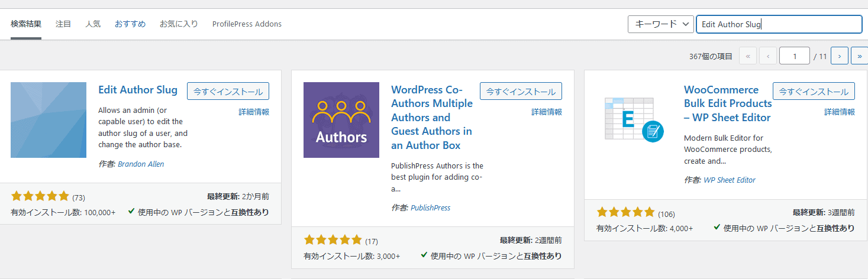Click the plugin search field containing Edit Author Slug

pos(779,24)
